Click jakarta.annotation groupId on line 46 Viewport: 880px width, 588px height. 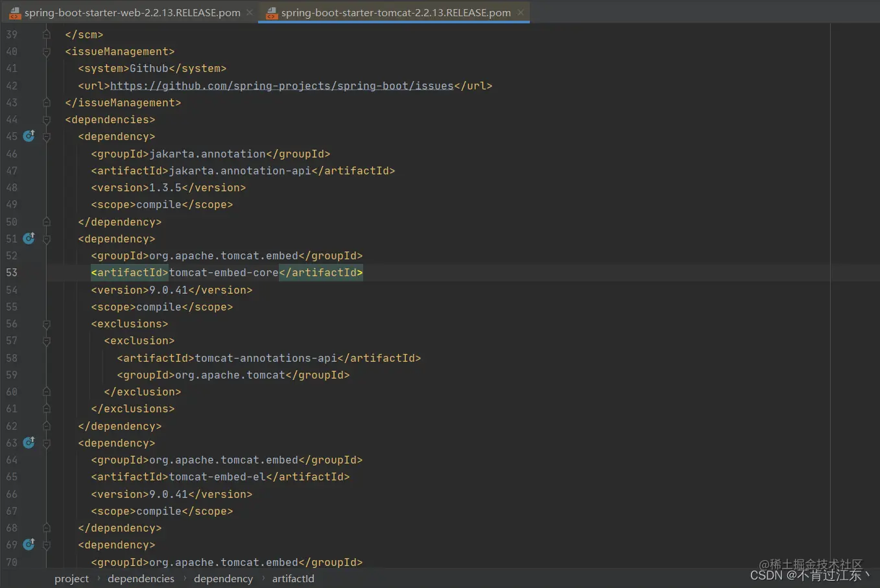(x=208, y=154)
